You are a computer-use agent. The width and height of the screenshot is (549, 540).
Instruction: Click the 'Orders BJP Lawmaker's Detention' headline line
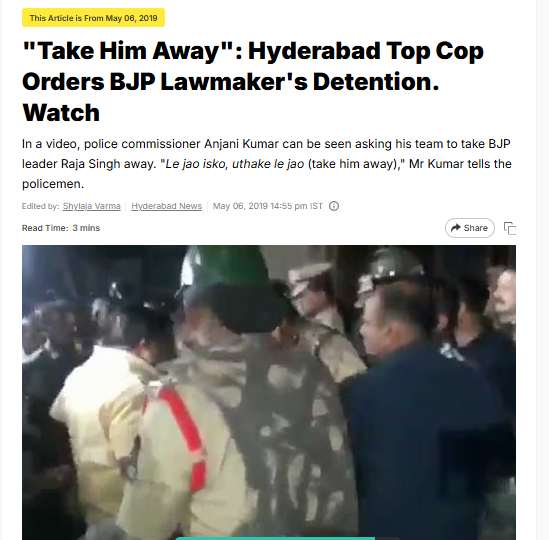coord(231,82)
